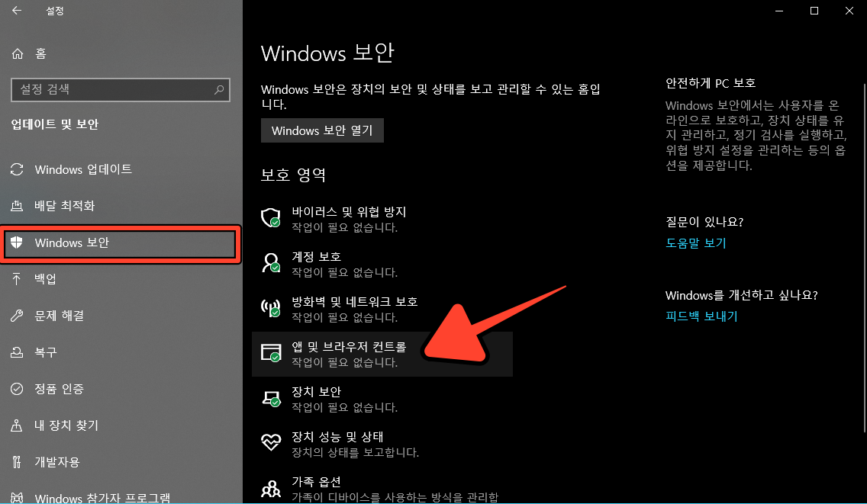
Task: Click the 가족 옵션 family icon
Action: (x=271, y=488)
